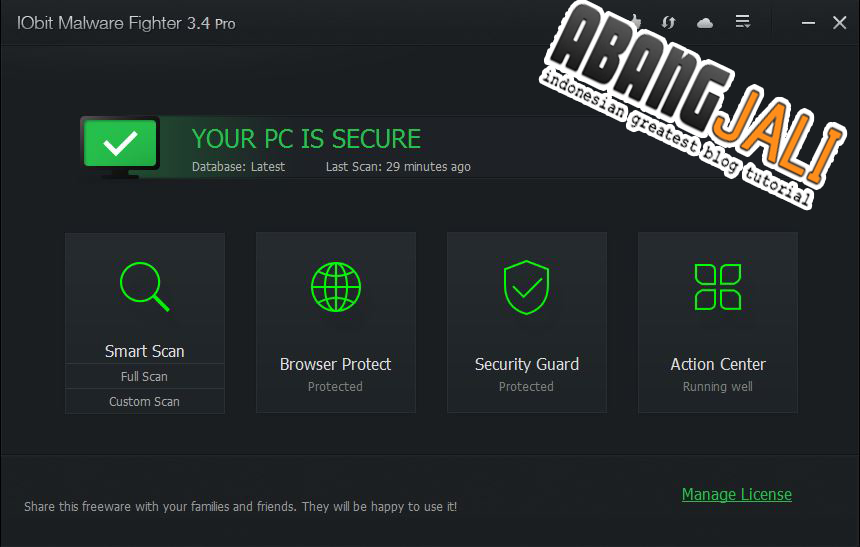Screen dimensions: 860x547
Task: Open the cloud security icon
Action: point(705,22)
